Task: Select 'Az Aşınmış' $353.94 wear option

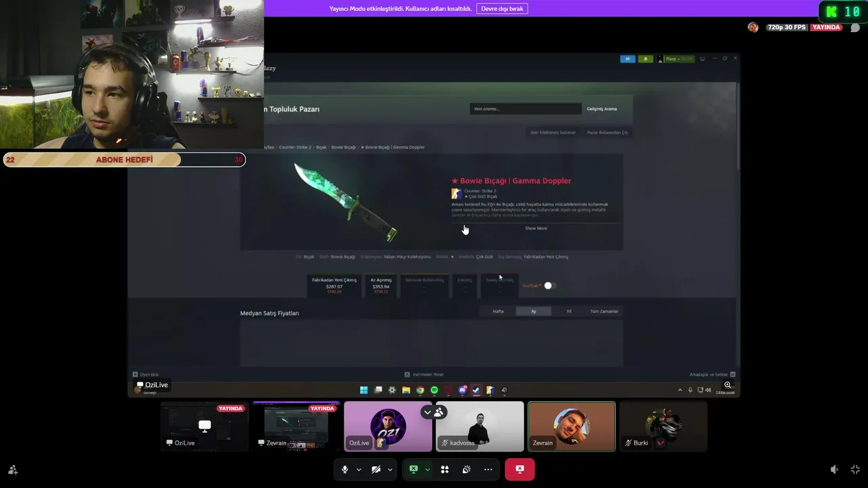Action: pyautogui.click(x=381, y=285)
